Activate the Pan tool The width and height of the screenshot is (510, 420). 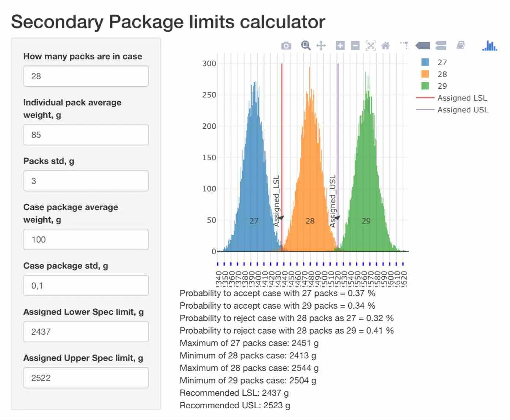[x=321, y=46]
